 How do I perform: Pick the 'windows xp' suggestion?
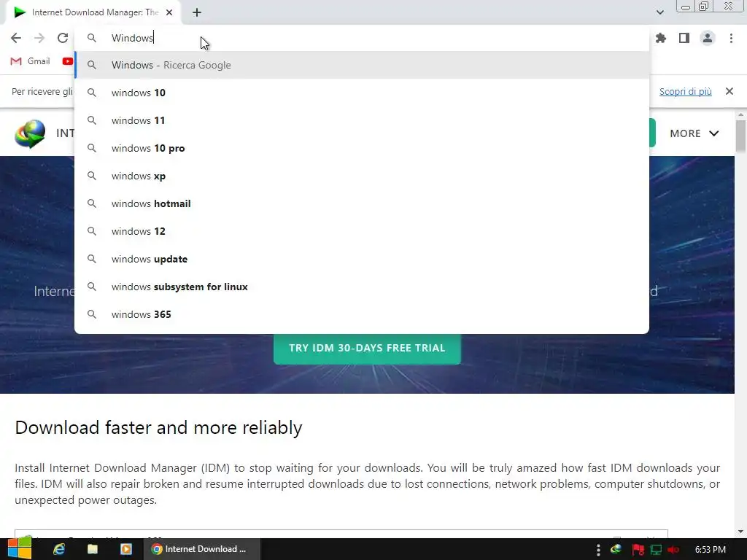pos(362,176)
